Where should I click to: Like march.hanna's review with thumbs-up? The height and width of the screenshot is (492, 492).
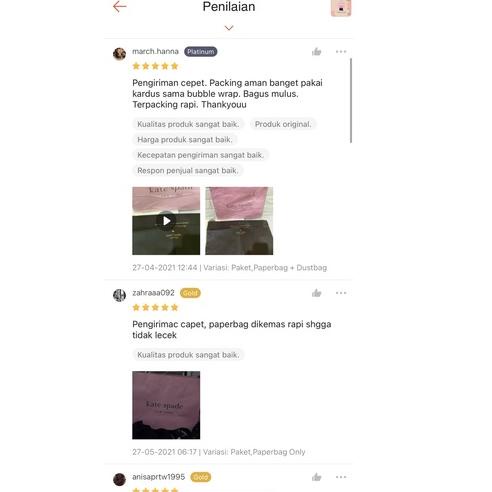[x=316, y=52]
